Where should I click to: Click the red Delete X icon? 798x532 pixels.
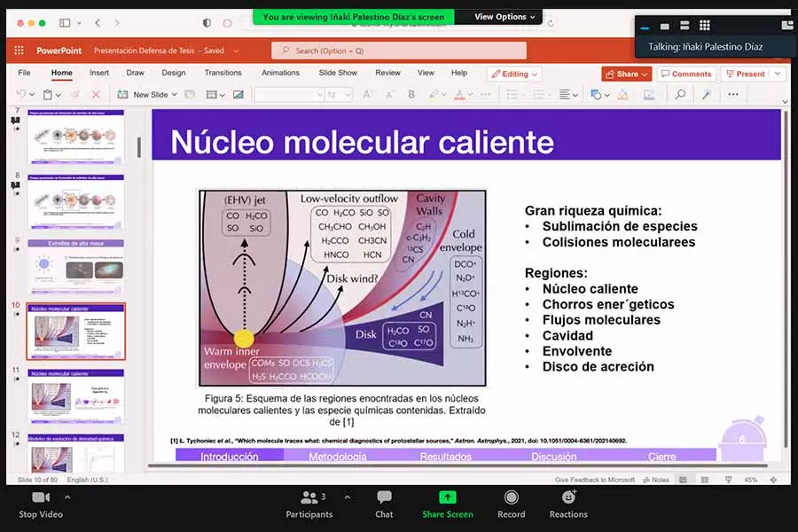(x=95, y=94)
